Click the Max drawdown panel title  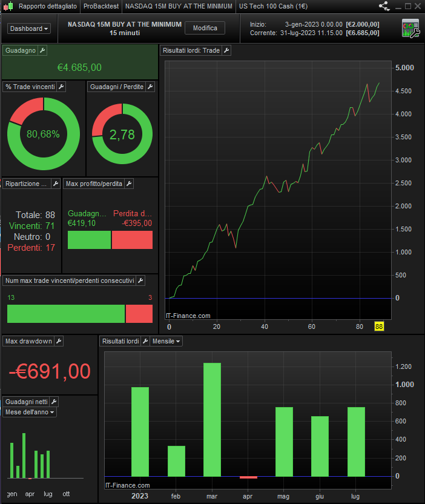(28, 341)
